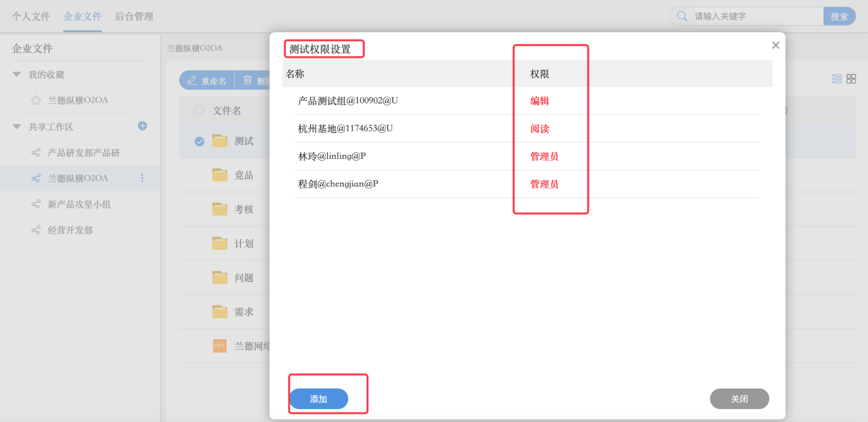The image size is (868, 422).
Task: Switch to list view layout
Action: pyautogui.click(x=837, y=79)
